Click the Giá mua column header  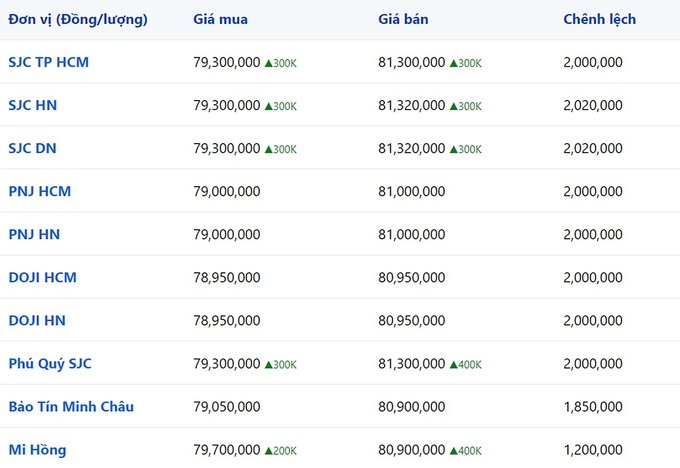point(220,20)
